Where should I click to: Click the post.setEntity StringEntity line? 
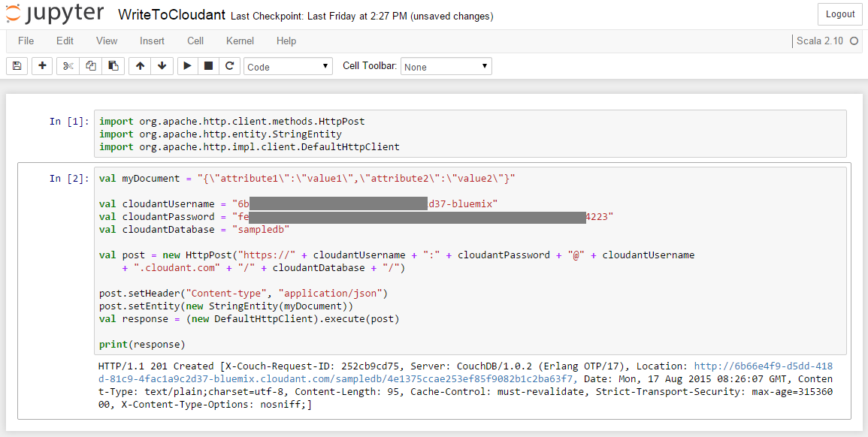coord(226,306)
